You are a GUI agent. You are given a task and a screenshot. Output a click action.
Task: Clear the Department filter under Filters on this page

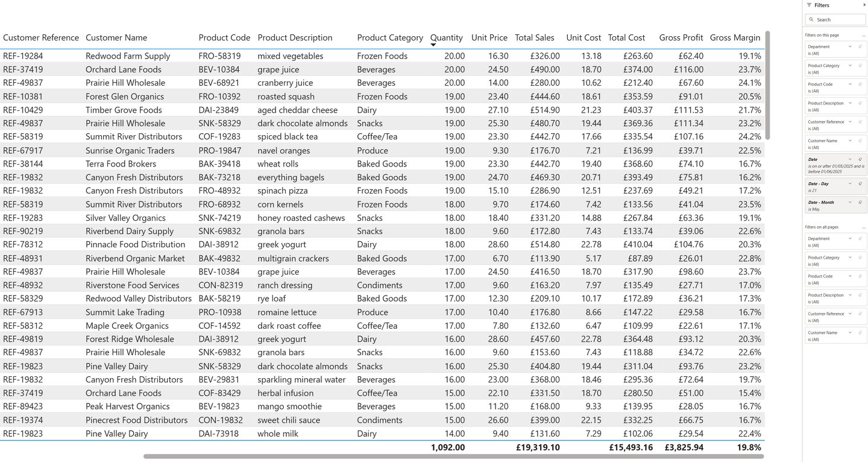tap(859, 46)
